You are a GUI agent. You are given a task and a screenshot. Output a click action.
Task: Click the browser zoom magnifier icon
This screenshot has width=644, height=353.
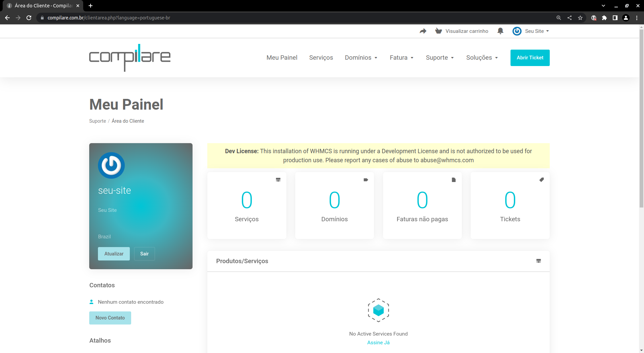click(558, 18)
